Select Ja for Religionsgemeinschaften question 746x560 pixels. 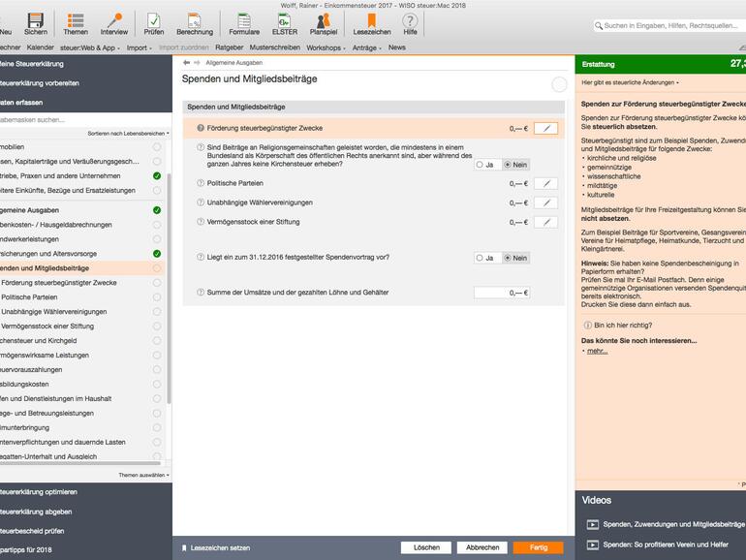(x=480, y=165)
